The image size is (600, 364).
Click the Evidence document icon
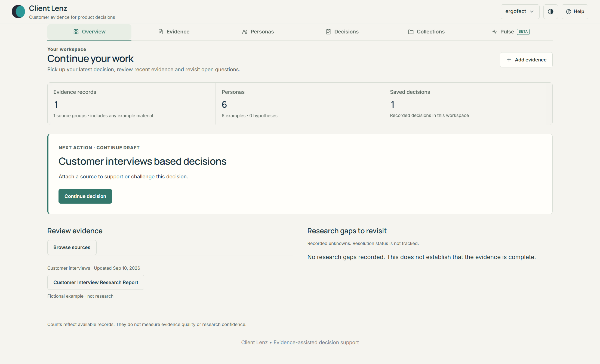click(161, 32)
